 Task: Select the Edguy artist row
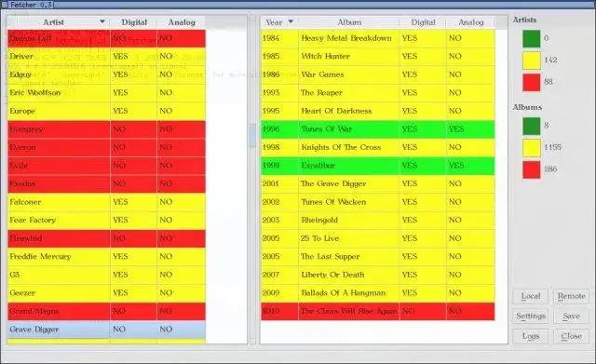click(106, 74)
